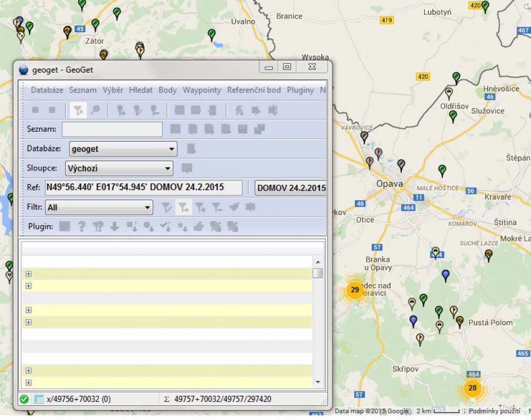Click the pin-with-checkmark toolbar icon

tap(138, 110)
